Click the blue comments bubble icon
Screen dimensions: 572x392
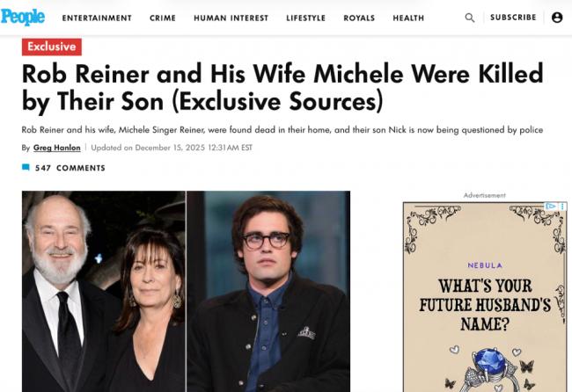pos(26,168)
